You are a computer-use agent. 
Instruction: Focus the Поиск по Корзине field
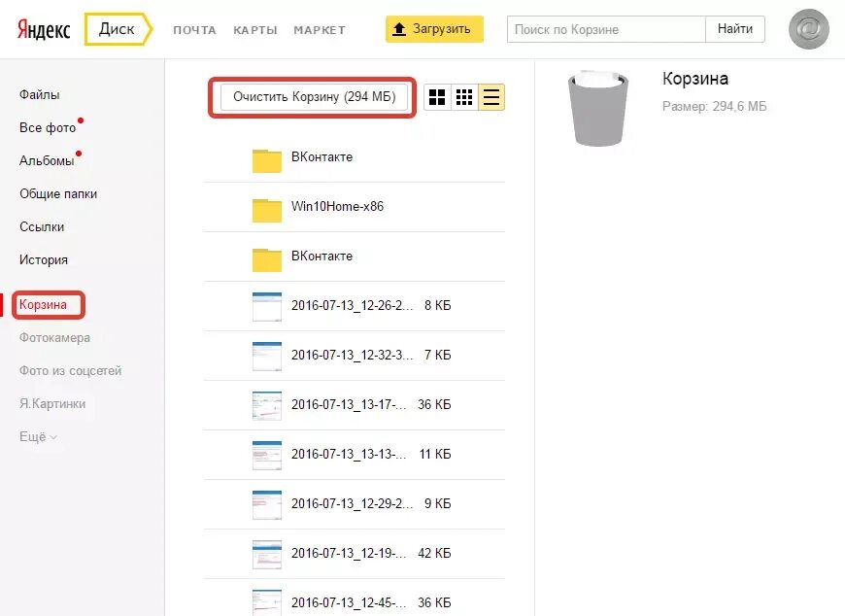606,29
